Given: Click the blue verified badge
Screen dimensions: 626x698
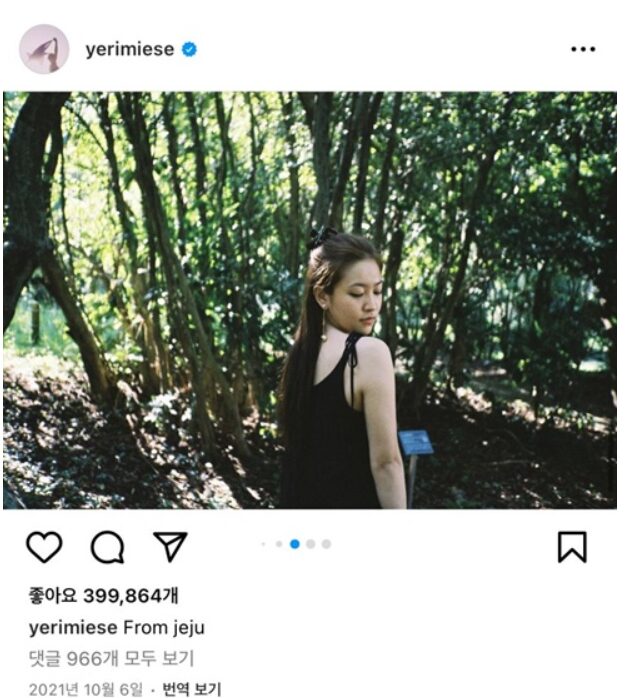Looking at the screenshot, I should click(x=189, y=49).
